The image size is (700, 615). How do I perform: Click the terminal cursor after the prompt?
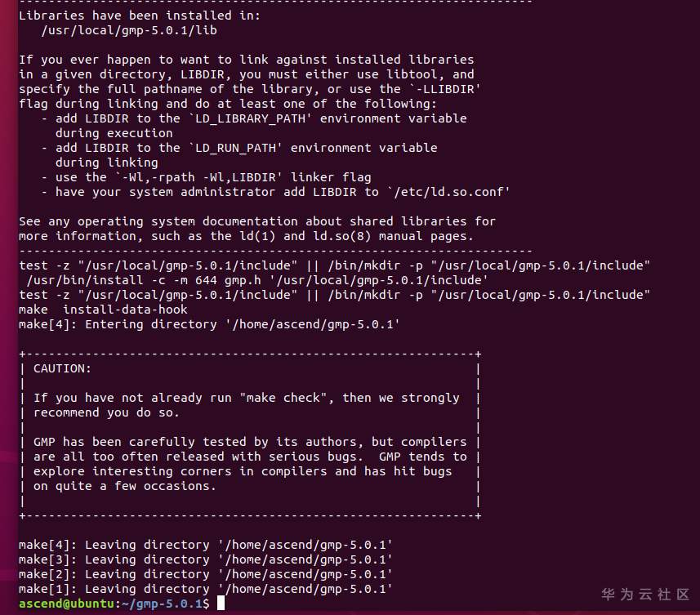coord(221,604)
